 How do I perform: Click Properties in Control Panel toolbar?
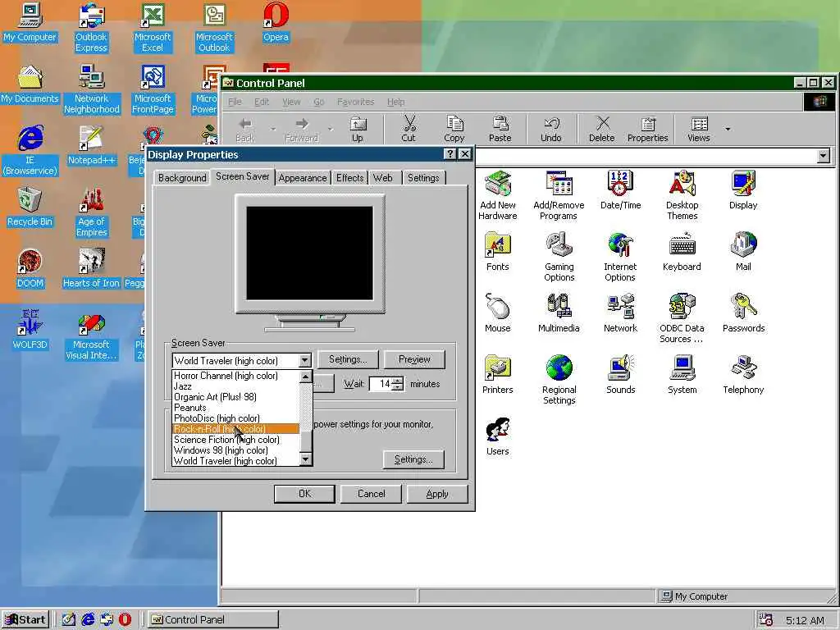coord(648,130)
